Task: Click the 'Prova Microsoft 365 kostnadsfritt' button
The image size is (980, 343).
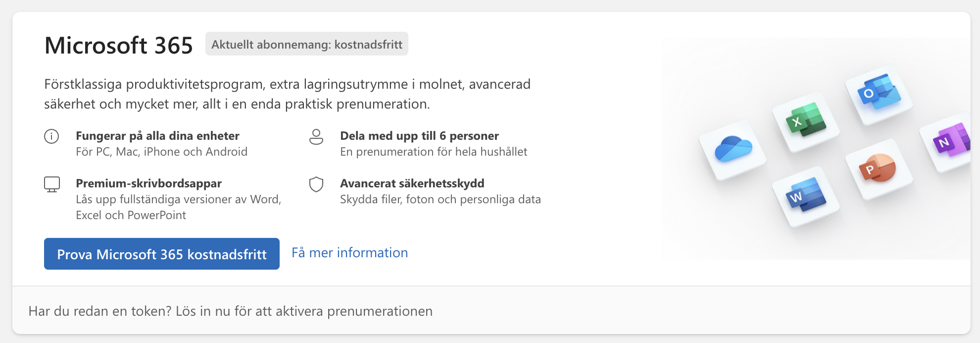Action: click(162, 254)
